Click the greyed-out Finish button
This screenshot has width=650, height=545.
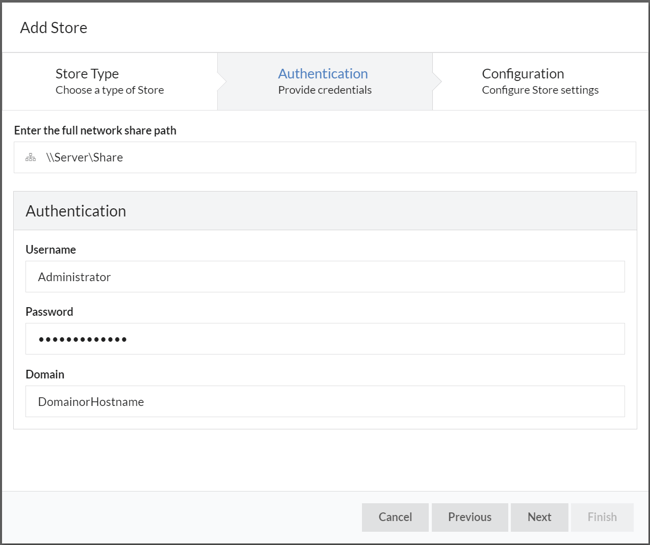coord(602,517)
